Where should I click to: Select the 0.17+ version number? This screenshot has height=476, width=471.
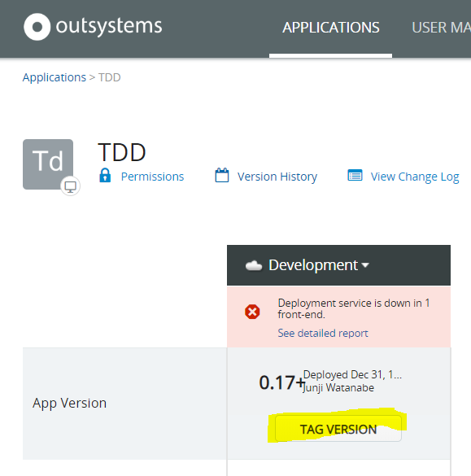pos(281,382)
